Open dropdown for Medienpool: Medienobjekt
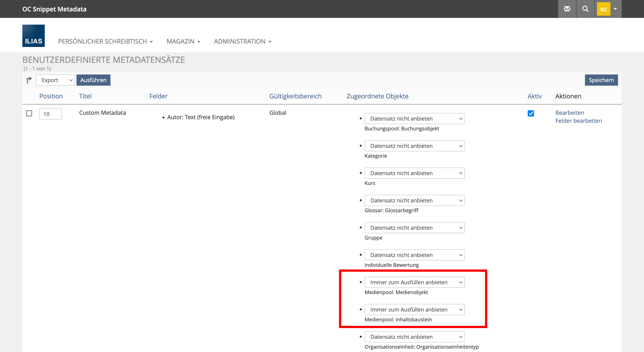The width and height of the screenshot is (644, 352). click(414, 282)
